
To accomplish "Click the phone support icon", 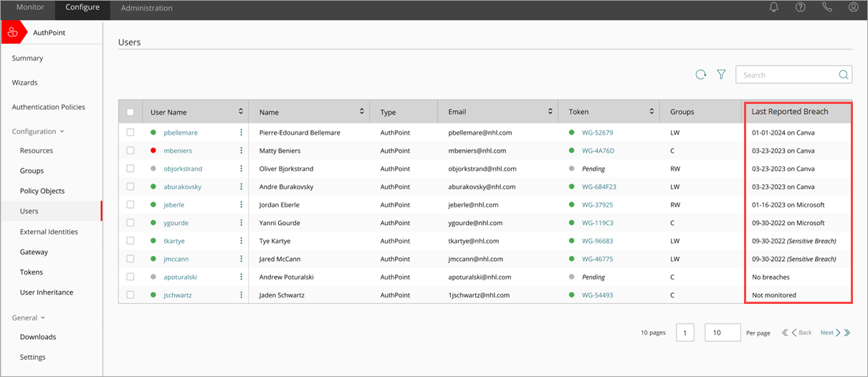I will tap(827, 8).
